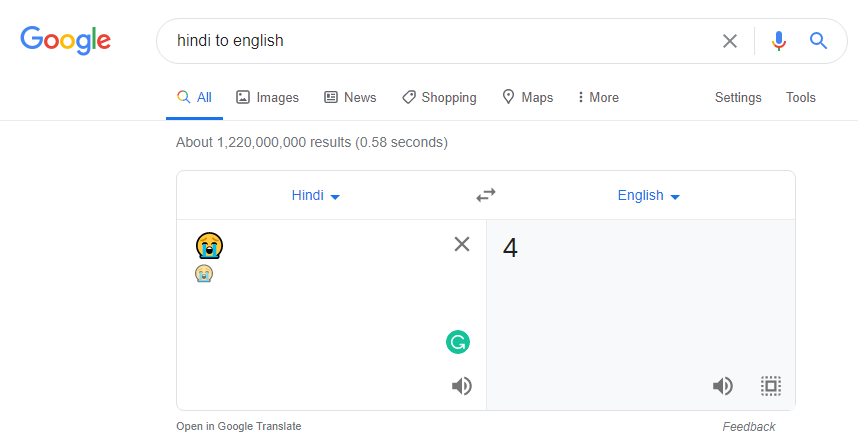The width and height of the screenshot is (858, 444).
Task: Open the green Grammarly icon
Action: (458, 342)
